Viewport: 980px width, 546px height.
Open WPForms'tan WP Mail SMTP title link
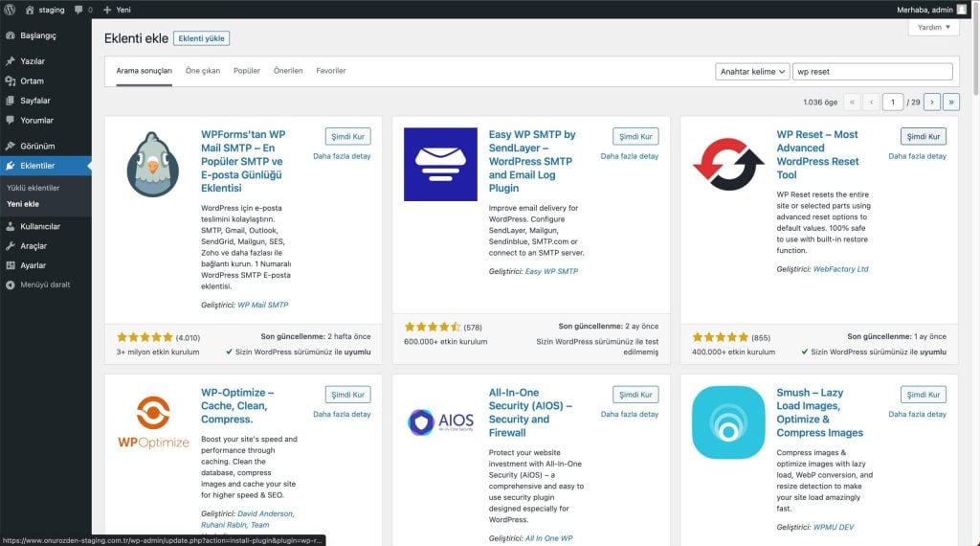pyautogui.click(x=243, y=161)
